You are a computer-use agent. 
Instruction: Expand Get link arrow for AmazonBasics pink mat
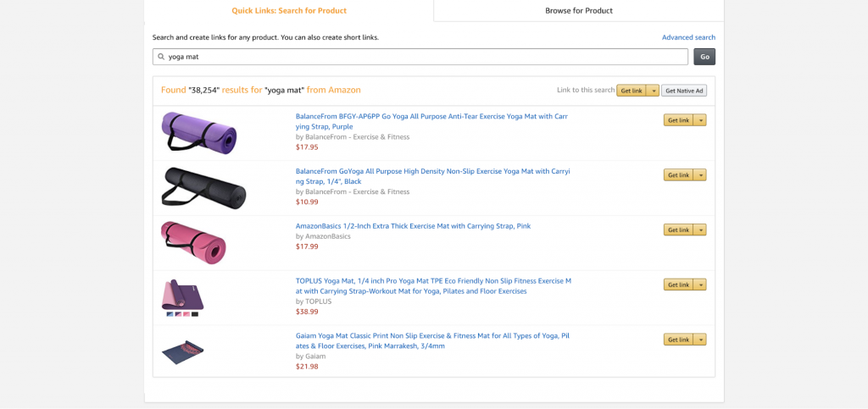pos(700,230)
